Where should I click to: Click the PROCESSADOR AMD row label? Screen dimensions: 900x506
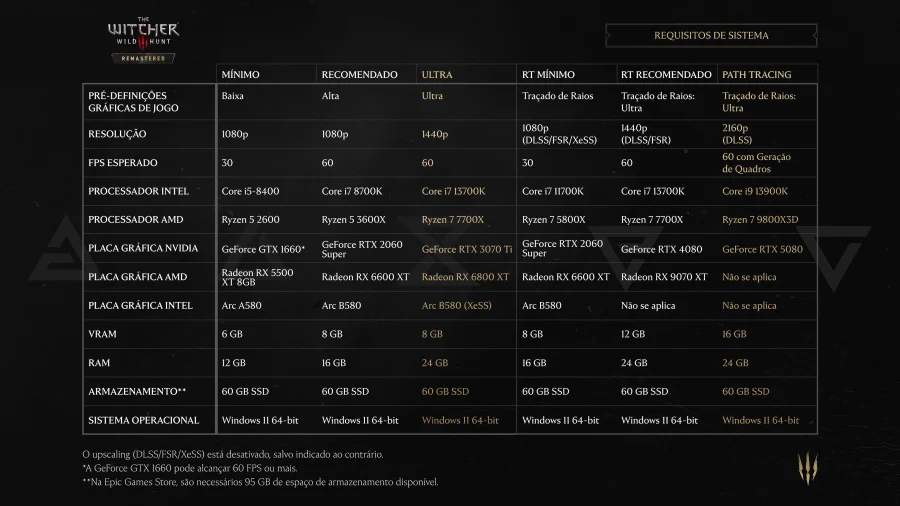135,219
